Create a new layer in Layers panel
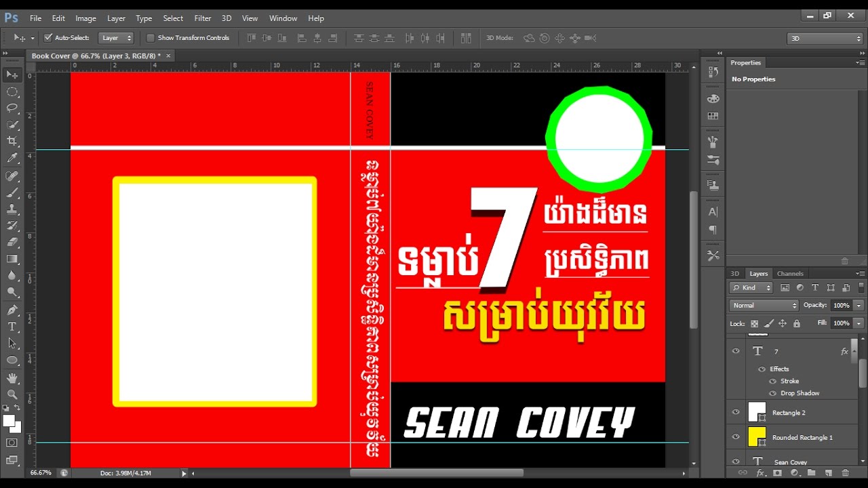868x488 pixels. [828, 472]
